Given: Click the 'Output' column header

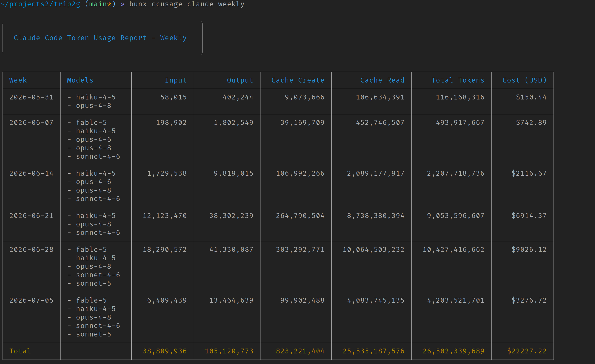Looking at the screenshot, I should click(x=240, y=80).
